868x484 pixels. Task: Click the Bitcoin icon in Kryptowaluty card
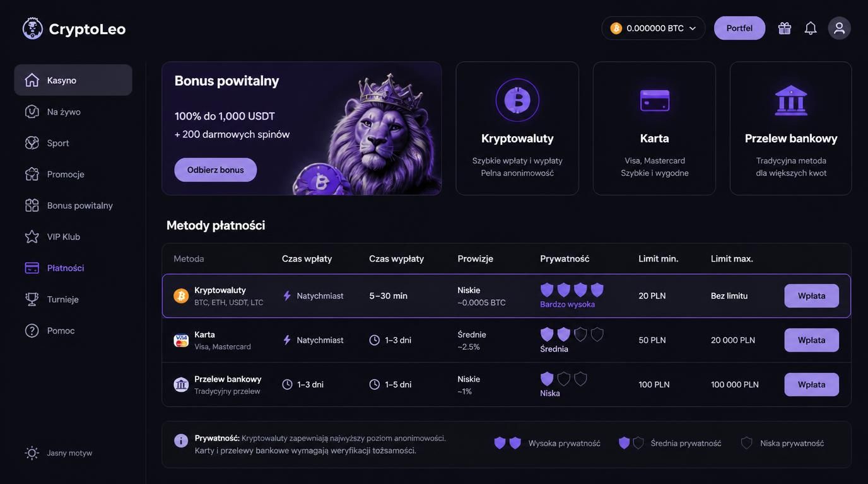(x=517, y=100)
